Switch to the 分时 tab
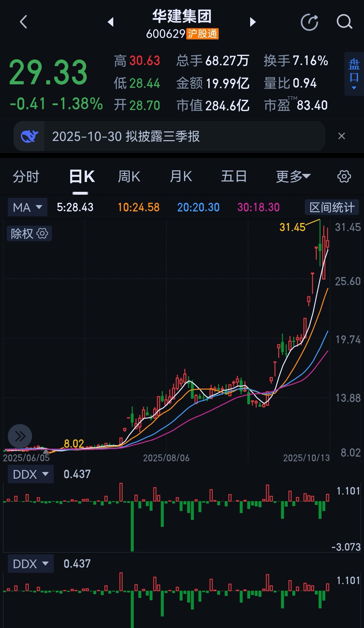The image size is (364, 628). point(26,176)
